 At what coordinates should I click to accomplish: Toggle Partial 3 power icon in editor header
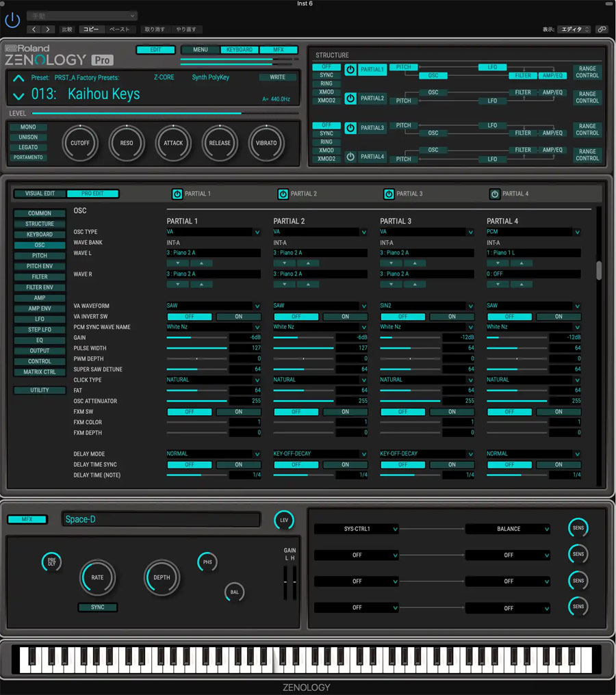(389, 194)
